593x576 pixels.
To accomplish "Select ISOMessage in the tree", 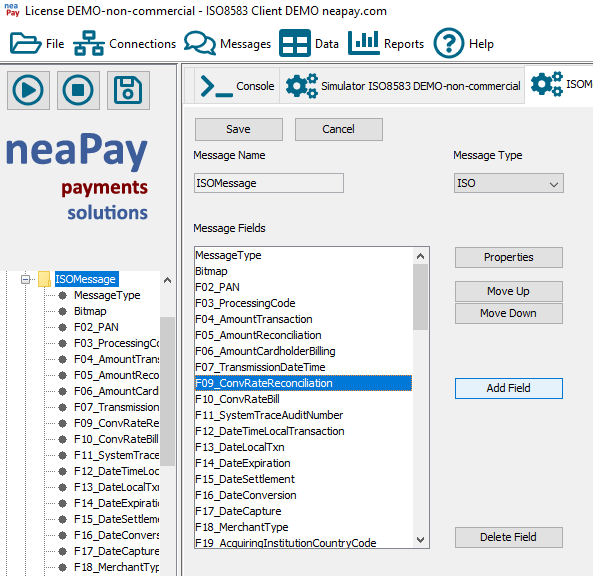I will (87, 279).
